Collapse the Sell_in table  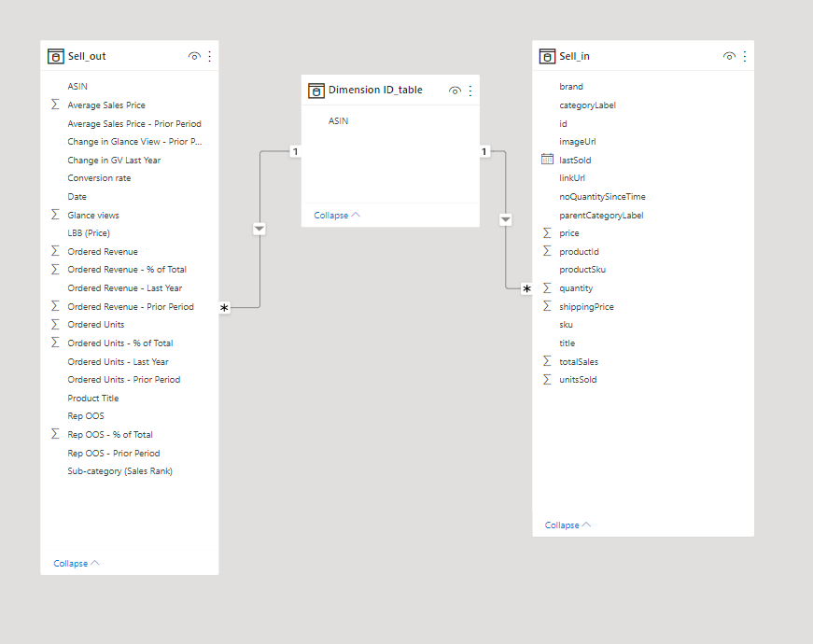568,525
